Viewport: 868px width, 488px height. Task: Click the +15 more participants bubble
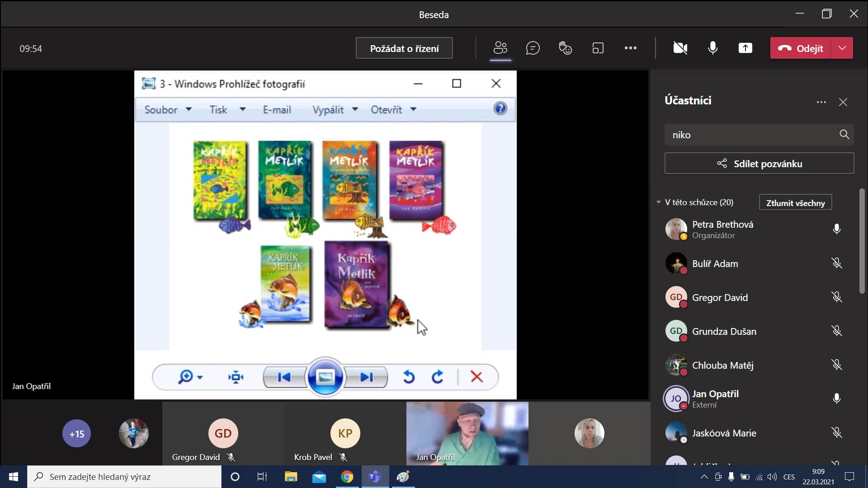(x=76, y=434)
